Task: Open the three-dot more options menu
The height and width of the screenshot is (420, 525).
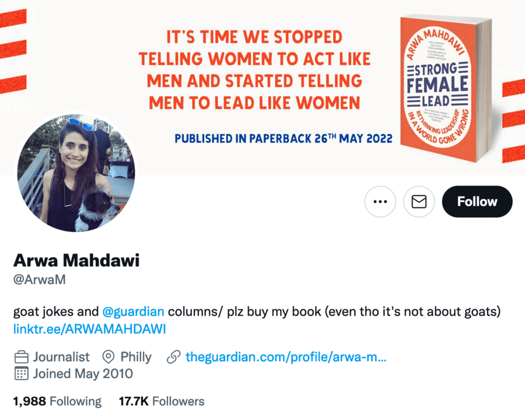Action: 380,202
